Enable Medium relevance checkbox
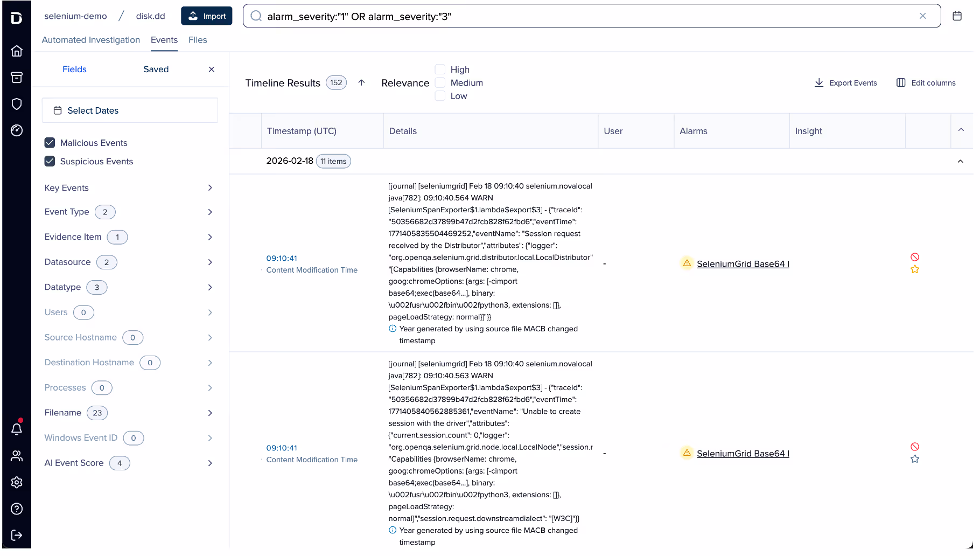 tap(440, 82)
